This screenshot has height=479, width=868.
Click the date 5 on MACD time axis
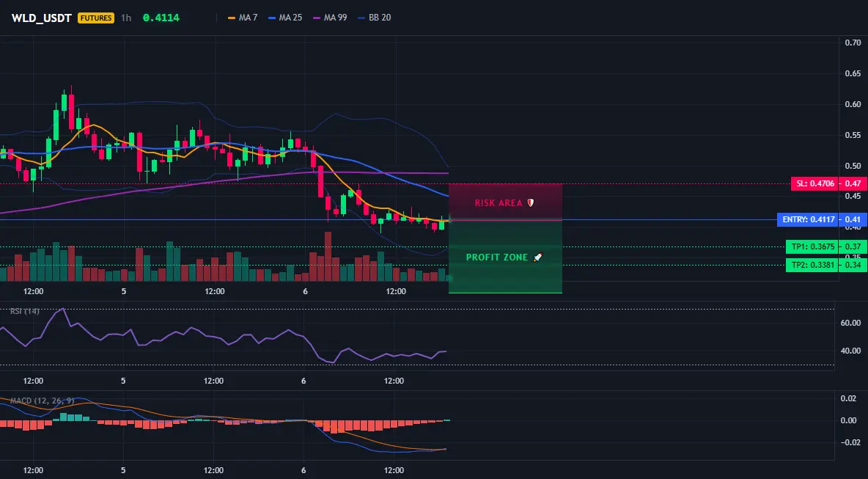click(x=123, y=471)
